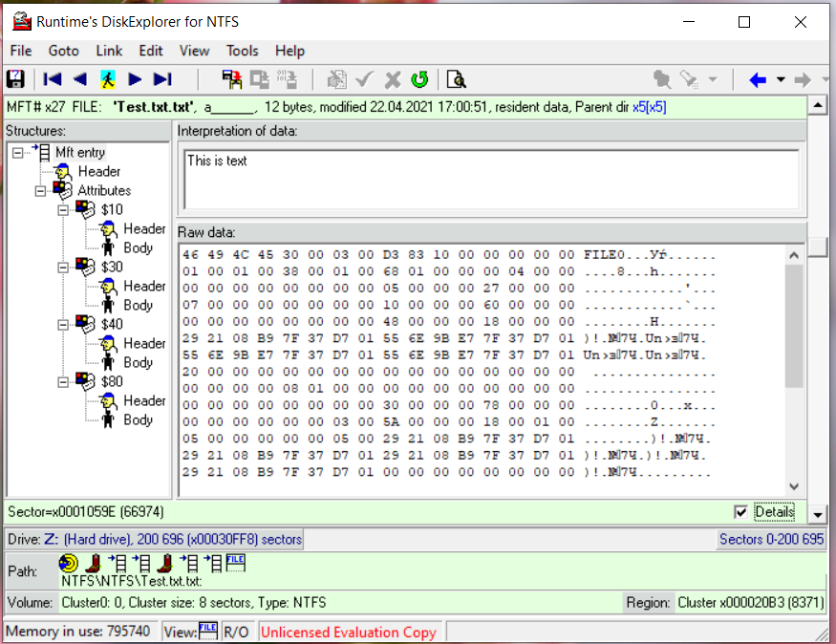The height and width of the screenshot is (644, 836).
Task: Collapse the $30 attribute node
Action: click(63, 268)
